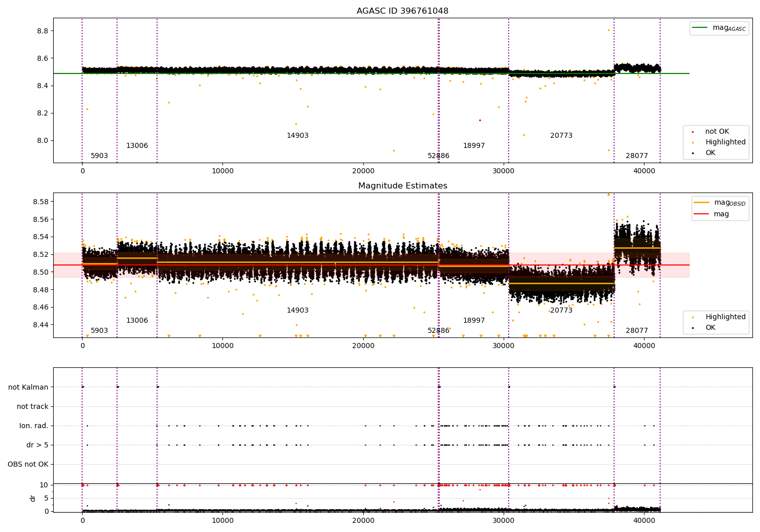Image resolution: width=760 pixels, height=532 pixels.
Task: Click the orange line sample in Magnitude Estimates legend
Action: [x=701, y=203]
